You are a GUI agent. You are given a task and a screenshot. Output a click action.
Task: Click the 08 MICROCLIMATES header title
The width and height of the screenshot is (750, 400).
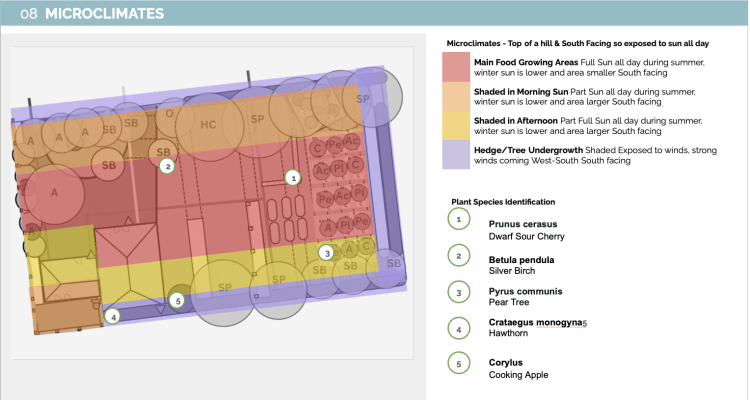(90, 15)
